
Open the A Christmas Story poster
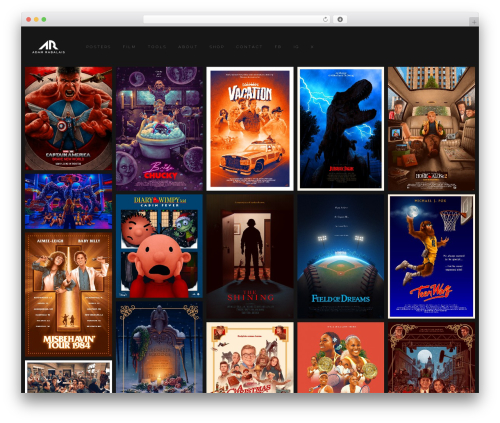pos(250,357)
